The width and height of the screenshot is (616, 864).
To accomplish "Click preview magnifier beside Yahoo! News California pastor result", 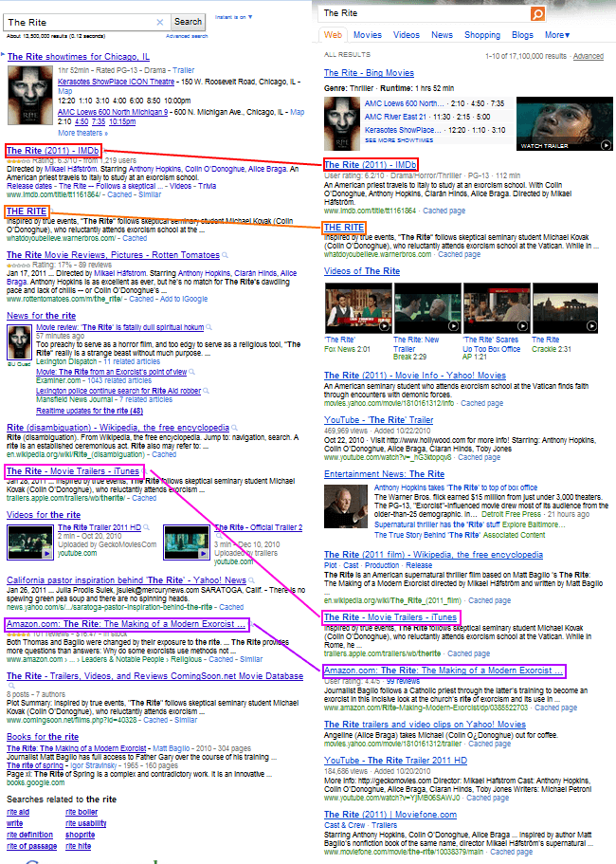I will pos(251,580).
